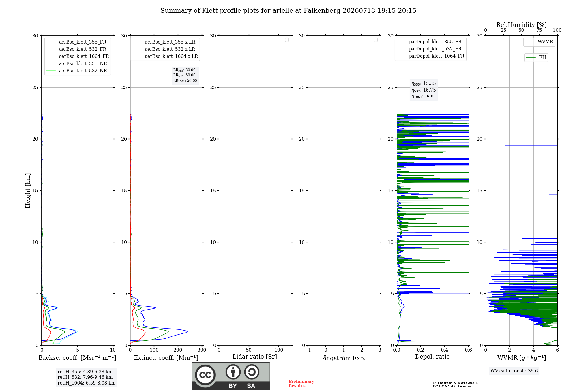Screen dimensions: 577x392
Task: Click the WVMR blue legend entry
Action: point(539,42)
